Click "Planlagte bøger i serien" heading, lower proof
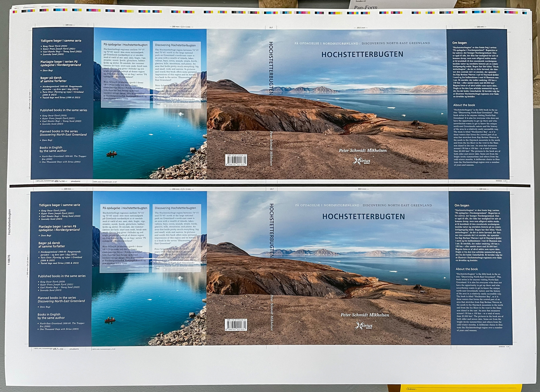The width and height of the screenshot is (540, 392). [x=57, y=226]
